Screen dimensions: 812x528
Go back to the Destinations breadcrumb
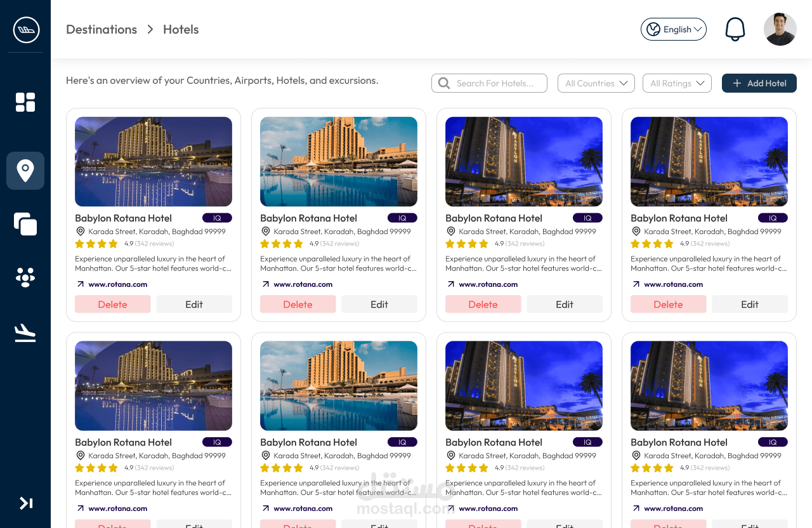click(101, 29)
